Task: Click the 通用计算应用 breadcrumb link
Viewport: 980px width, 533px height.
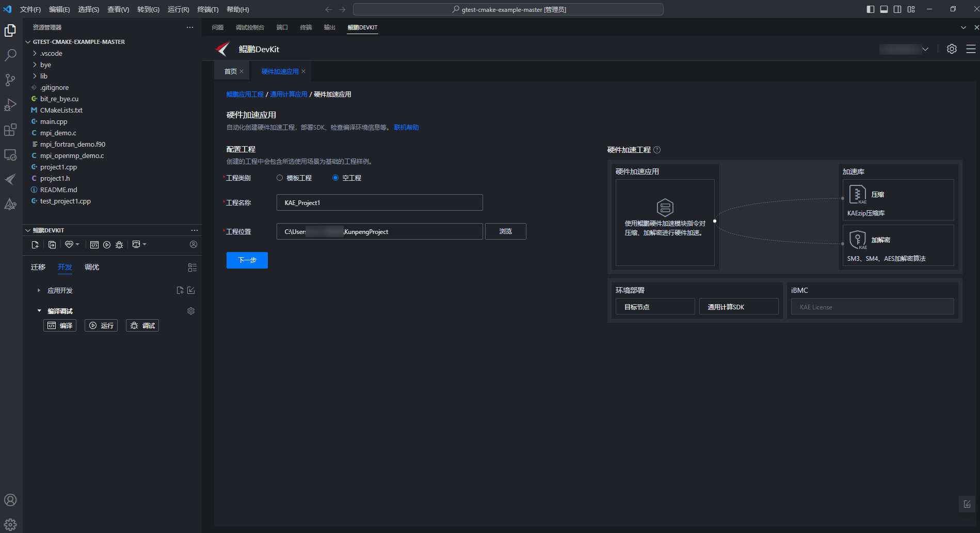Action: point(288,94)
